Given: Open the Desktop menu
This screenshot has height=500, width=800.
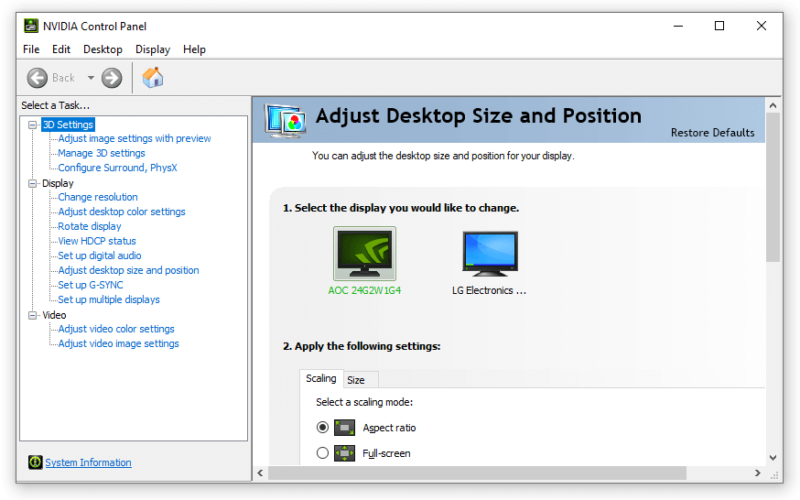Looking at the screenshot, I should coord(103,49).
